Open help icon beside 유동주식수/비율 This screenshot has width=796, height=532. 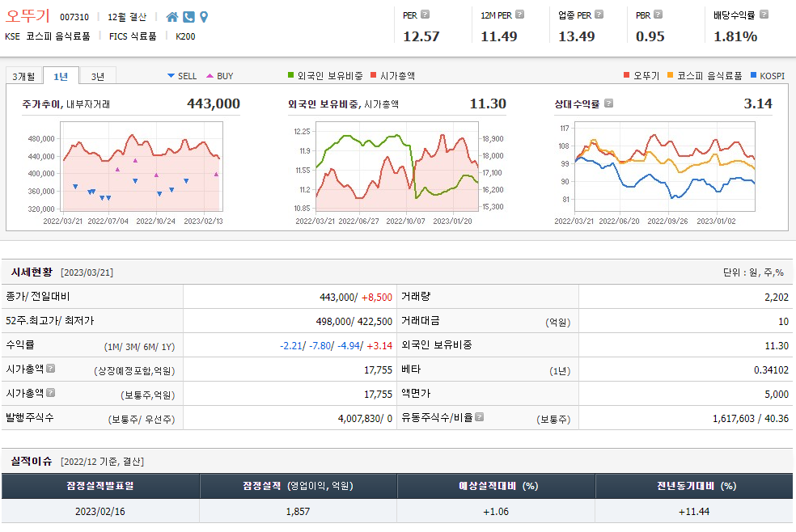479,417
